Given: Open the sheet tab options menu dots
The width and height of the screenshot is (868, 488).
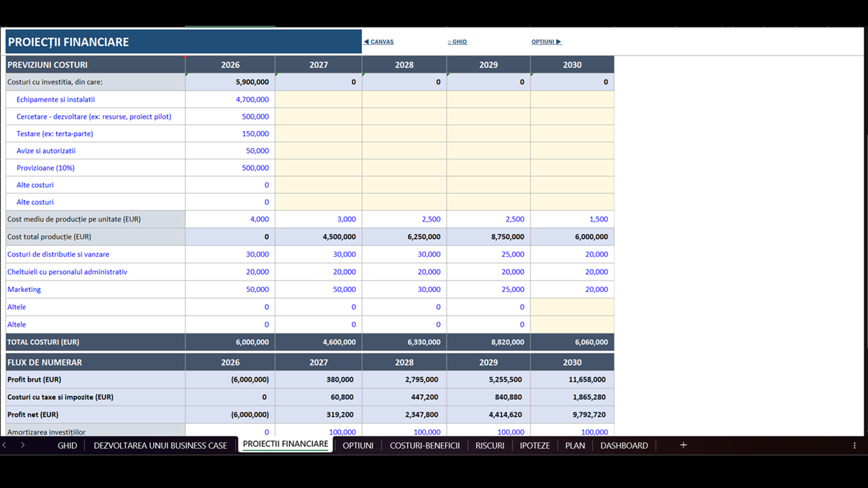Looking at the screenshot, I should [854, 445].
